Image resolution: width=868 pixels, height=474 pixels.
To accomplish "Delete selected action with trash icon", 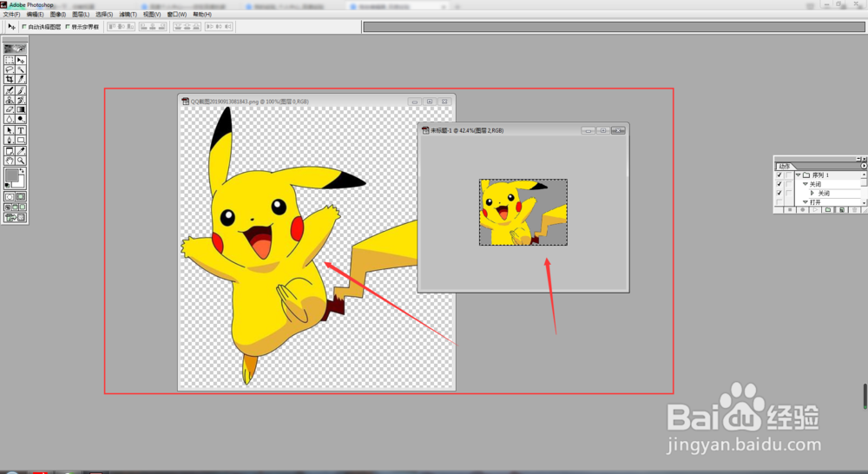I will 855,210.
